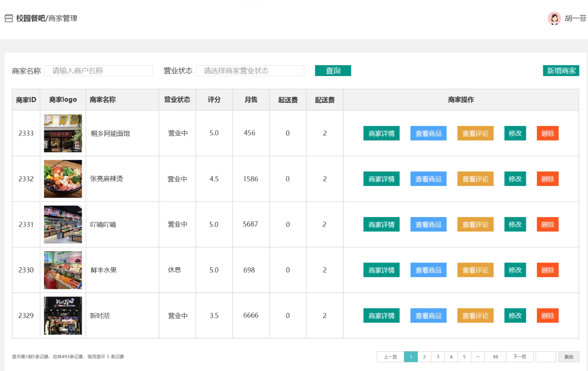The image size is (588, 371).
Task: Click 修改 for 鲜丰水果
Action: [515, 270]
